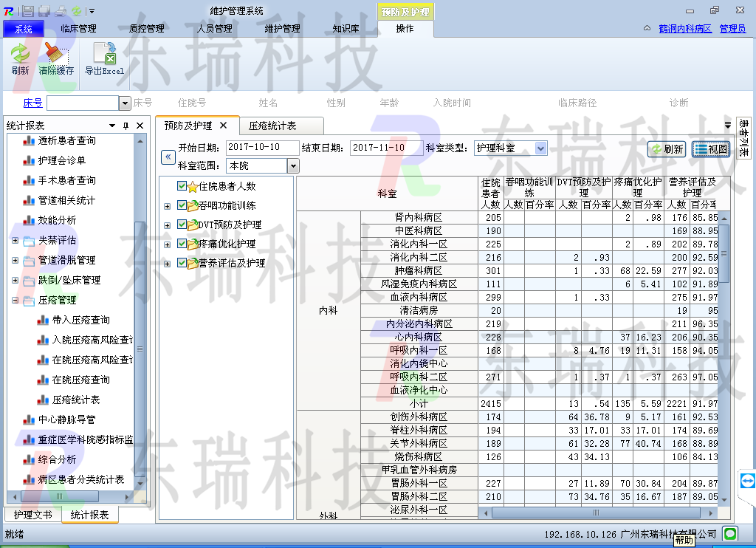756x548 pixels.
Task: Expand 失禁评估 folder
Action: [x=15, y=240]
